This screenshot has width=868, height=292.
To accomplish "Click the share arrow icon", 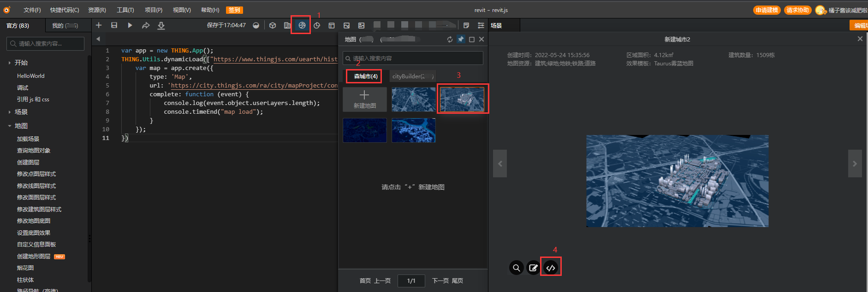I will pos(146,25).
